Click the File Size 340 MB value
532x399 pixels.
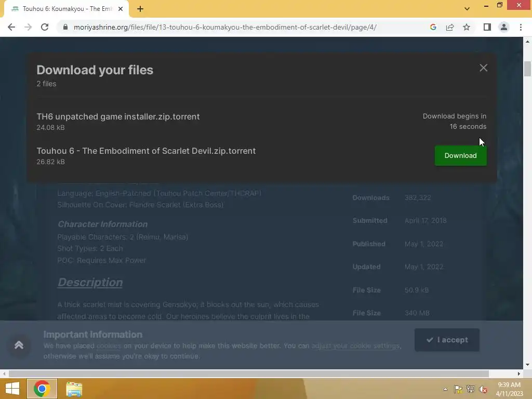click(417, 313)
